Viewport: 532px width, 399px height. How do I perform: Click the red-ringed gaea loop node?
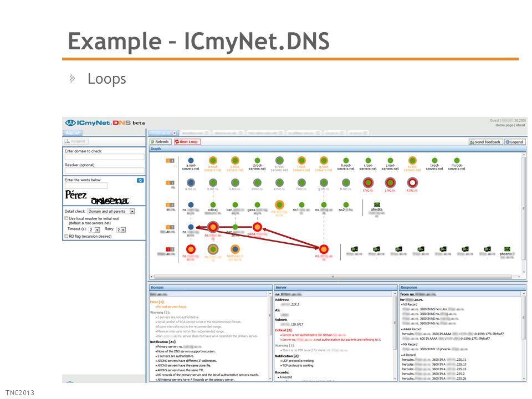click(x=257, y=227)
